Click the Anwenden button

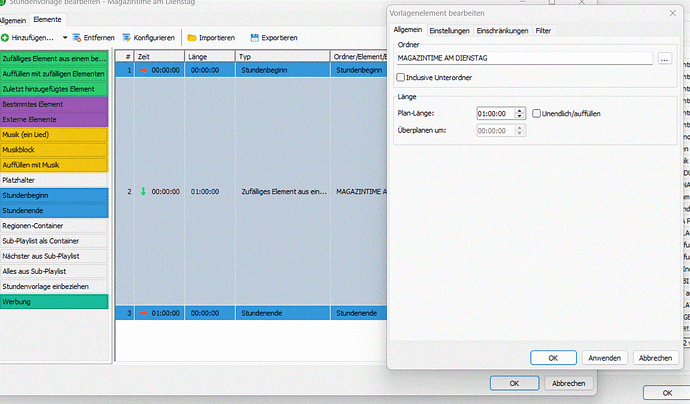click(x=604, y=358)
